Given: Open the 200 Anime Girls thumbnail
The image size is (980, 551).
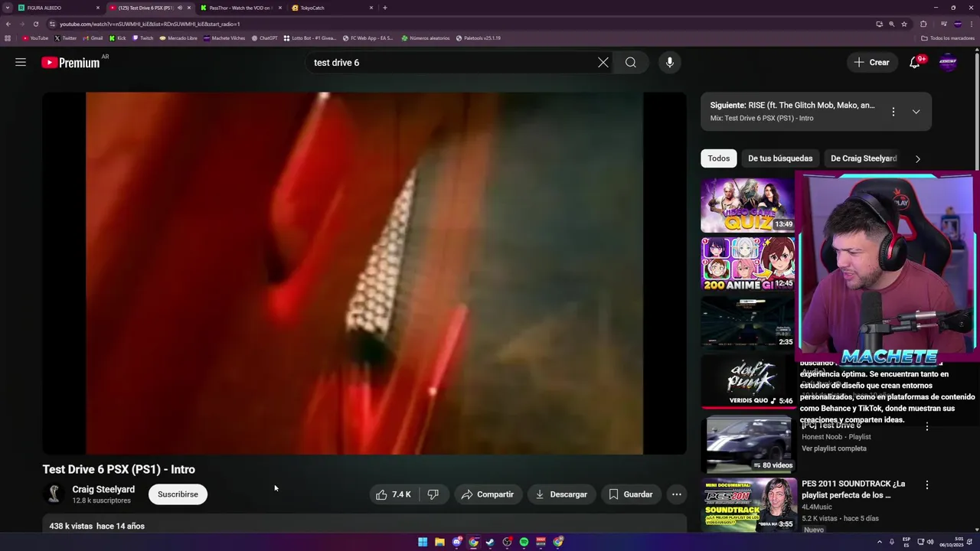Looking at the screenshot, I should point(748,264).
